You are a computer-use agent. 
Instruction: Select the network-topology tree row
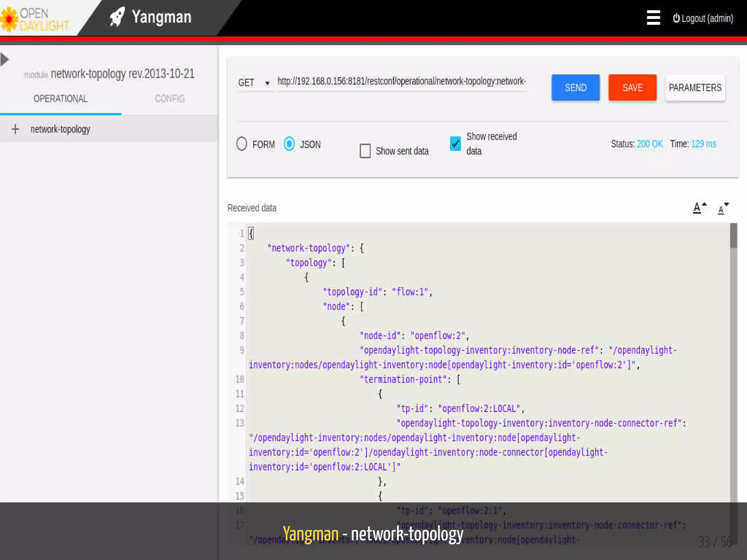109,129
